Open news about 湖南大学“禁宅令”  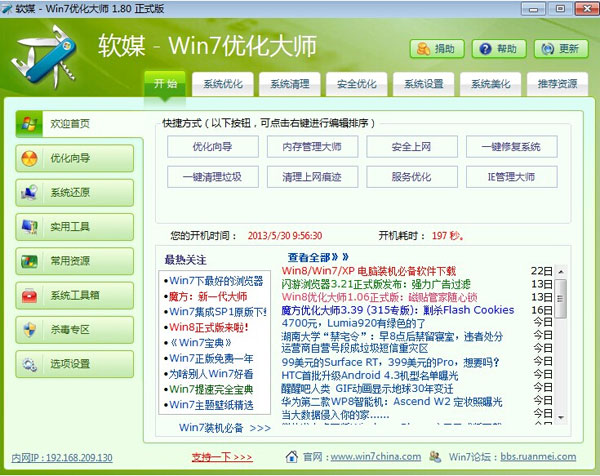(x=392, y=337)
